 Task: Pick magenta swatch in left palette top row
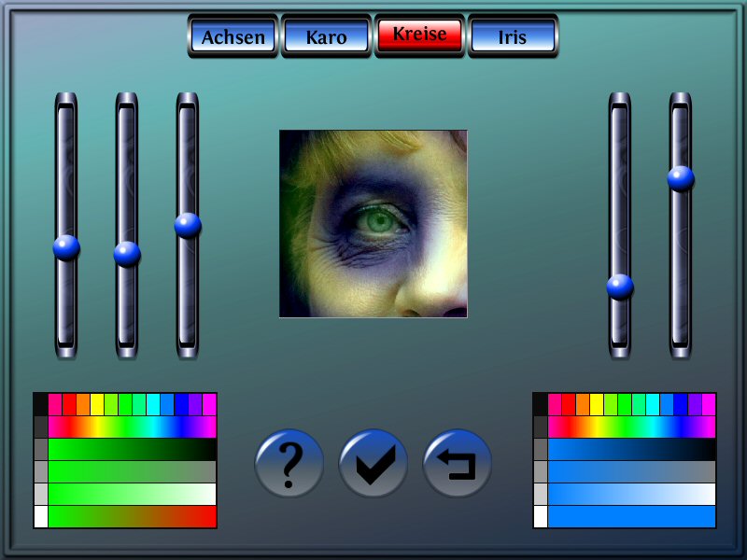point(209,405)
